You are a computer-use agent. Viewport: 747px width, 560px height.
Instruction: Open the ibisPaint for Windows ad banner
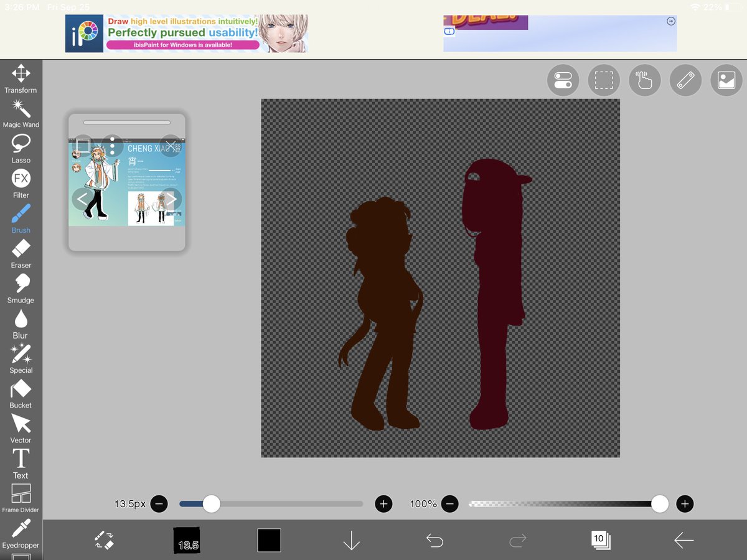[x=187, y=34]
